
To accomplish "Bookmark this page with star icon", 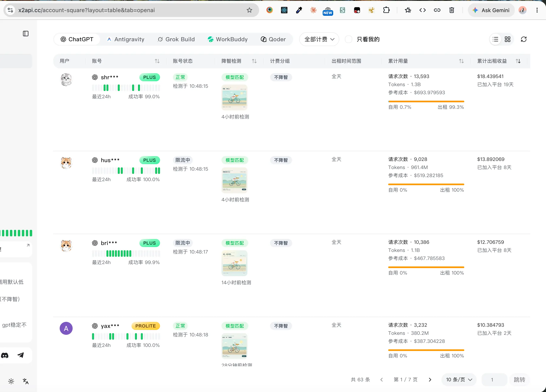I will pos(249,10).
